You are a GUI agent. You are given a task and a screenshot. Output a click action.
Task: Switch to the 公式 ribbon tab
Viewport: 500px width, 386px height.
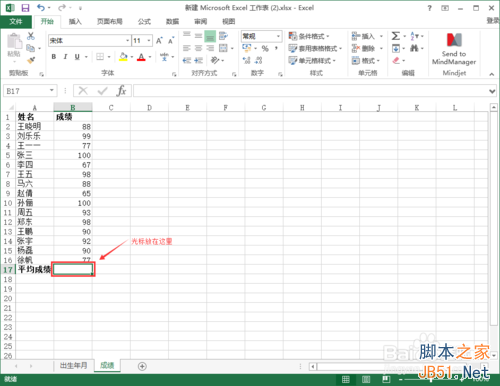pyautogui.click(x=144, y=22)
